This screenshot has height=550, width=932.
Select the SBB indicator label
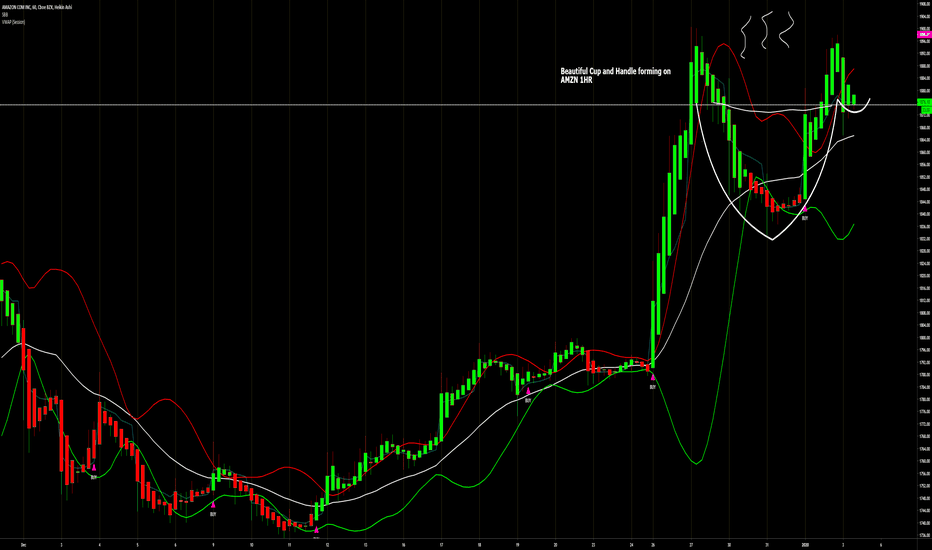click(5, 15)
